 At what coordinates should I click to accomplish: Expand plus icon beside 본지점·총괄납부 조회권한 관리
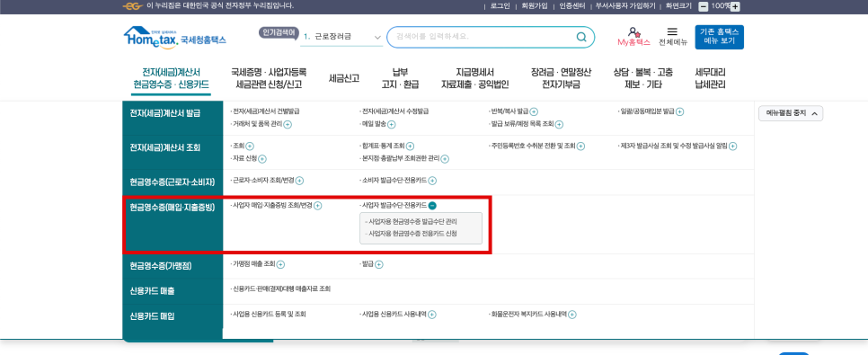(x=445, y=159)
